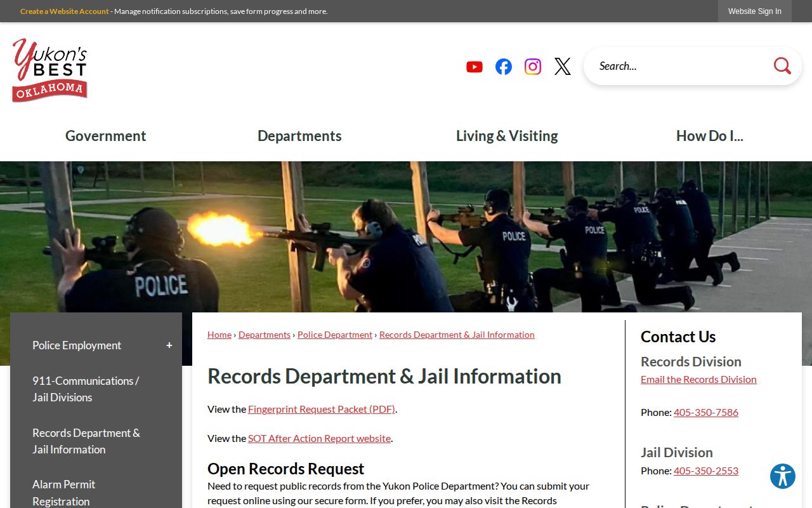Open the Government menu
Viewport: 812px width, 508px height.
point(106,136)
